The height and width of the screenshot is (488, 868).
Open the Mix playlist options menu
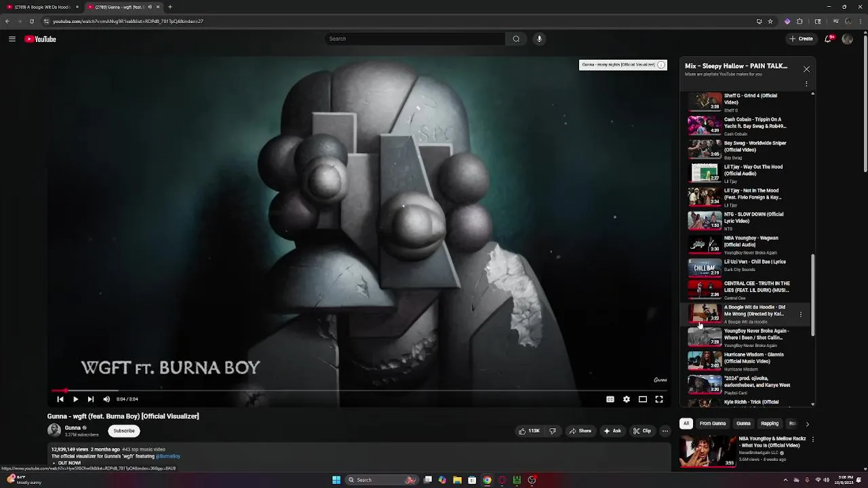806,84
